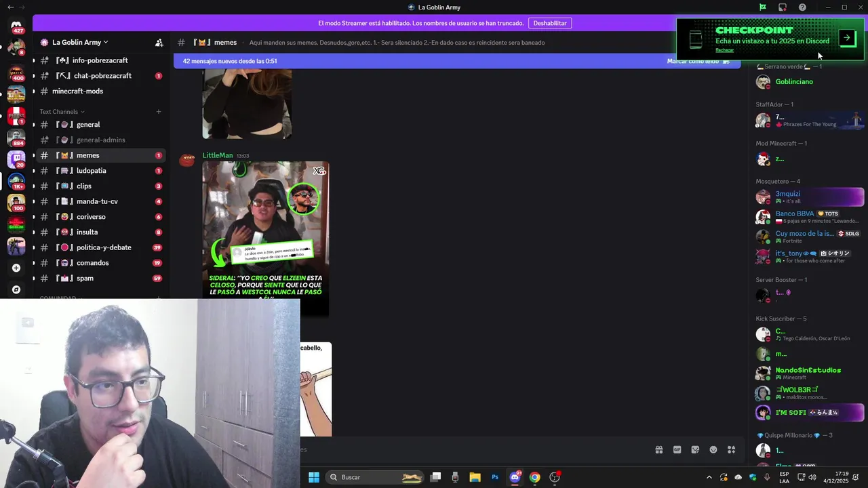
Task: Click the create channel plus next to Text Channels
Action: 159,112
